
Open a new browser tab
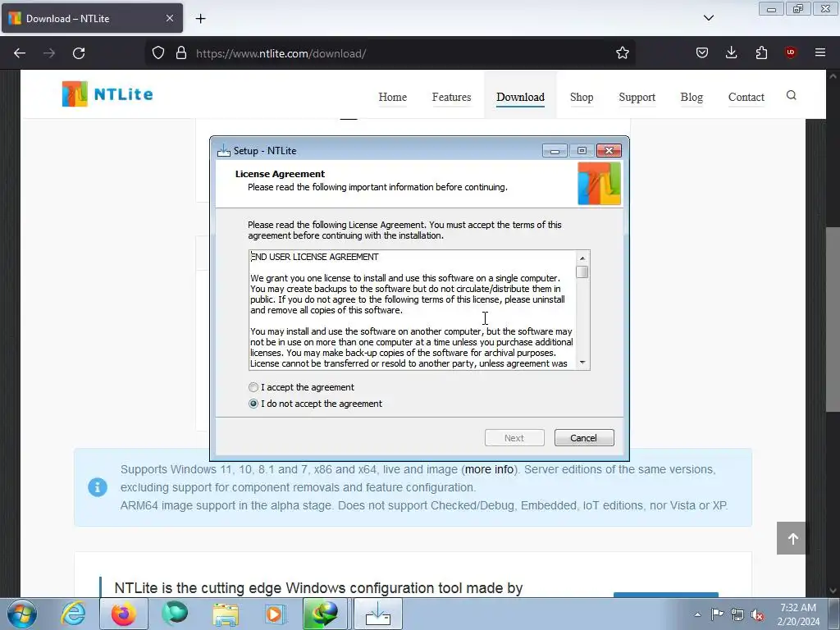point(200,19)
